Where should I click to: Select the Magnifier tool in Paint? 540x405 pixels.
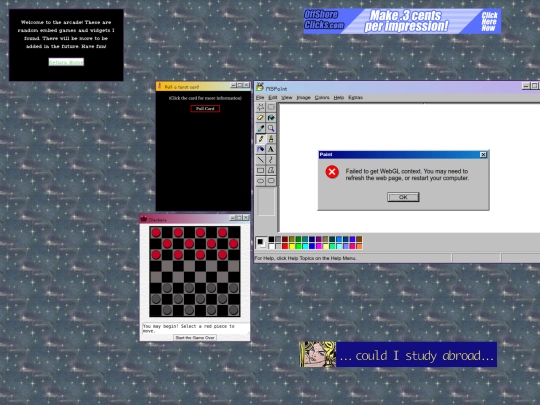271,128
